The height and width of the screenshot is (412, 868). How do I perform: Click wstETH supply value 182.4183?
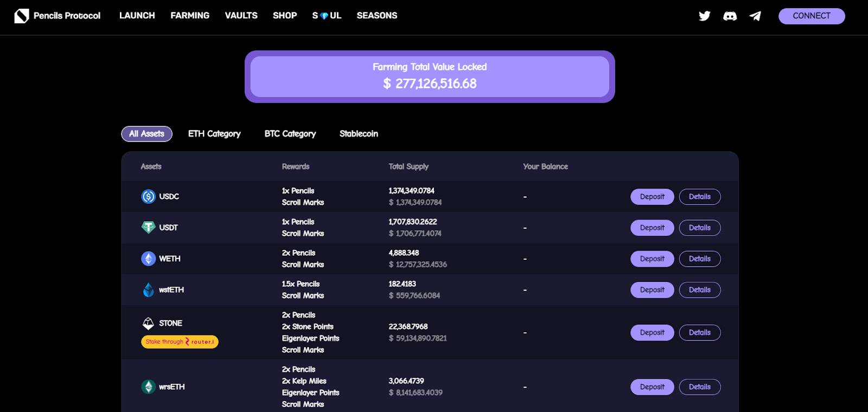(402, 284)
